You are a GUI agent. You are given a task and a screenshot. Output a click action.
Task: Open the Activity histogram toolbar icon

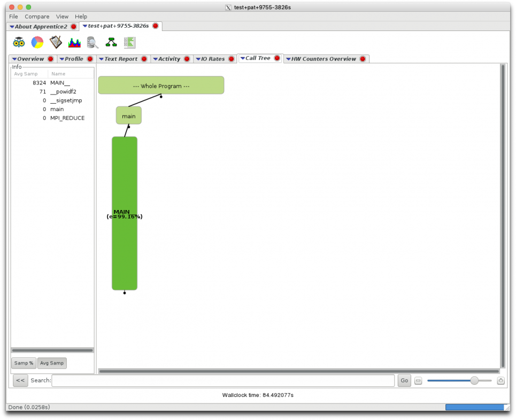pyautogui.click(x=74, y=42)
